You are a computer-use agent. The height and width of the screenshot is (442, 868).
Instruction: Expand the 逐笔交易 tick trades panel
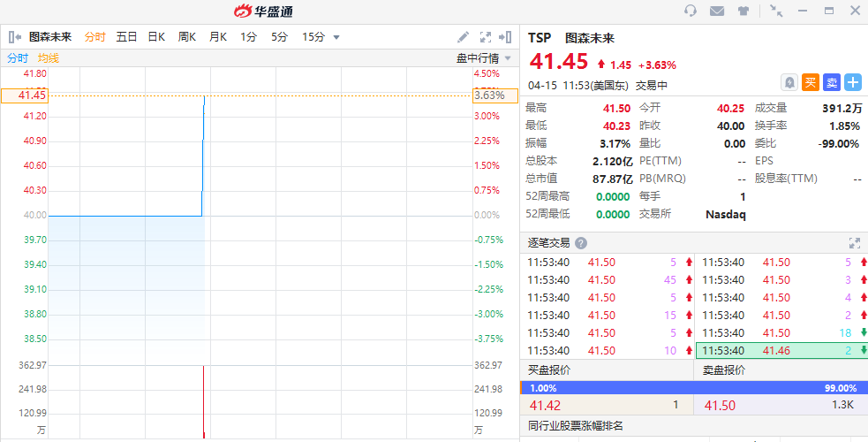pyautogui.click(x=854, y=243)
